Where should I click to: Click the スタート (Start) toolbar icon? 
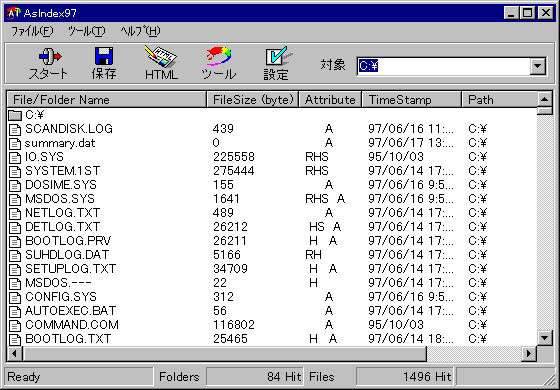click(x=50, y=56)
